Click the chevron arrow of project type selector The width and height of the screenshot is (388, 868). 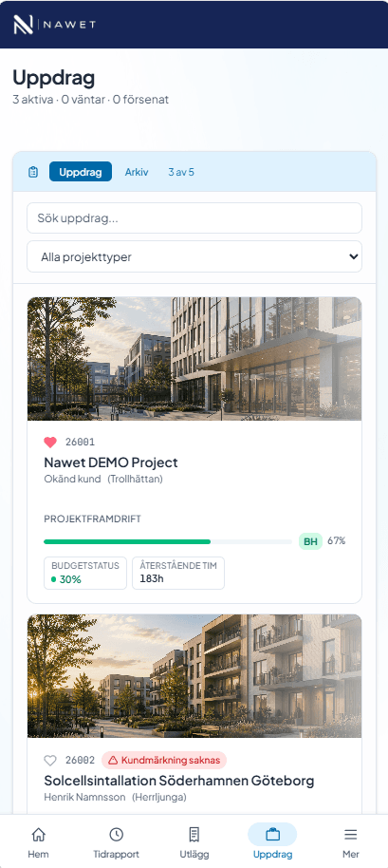tap(354, 256)
